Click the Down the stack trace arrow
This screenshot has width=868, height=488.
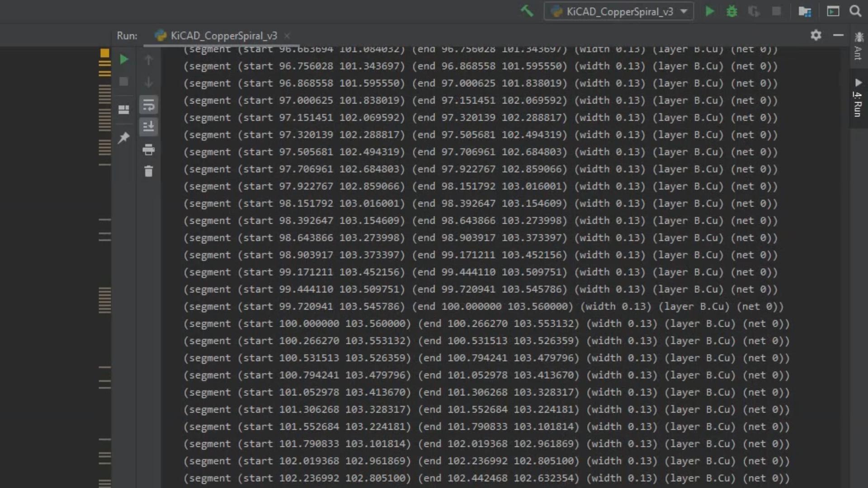(148, 82)
